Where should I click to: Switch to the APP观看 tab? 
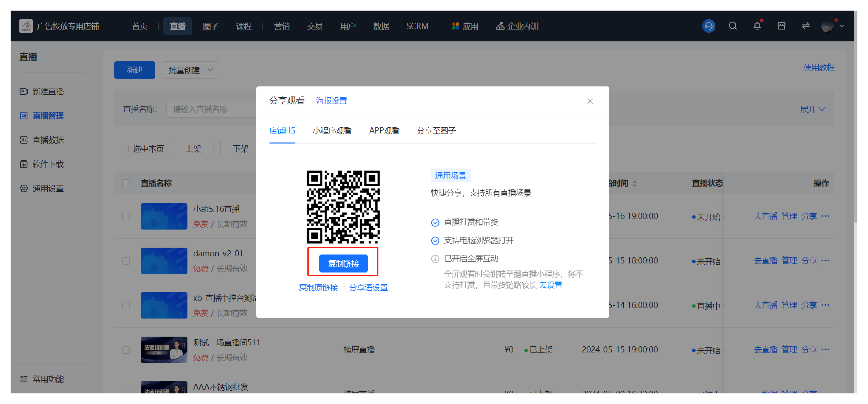384,131
